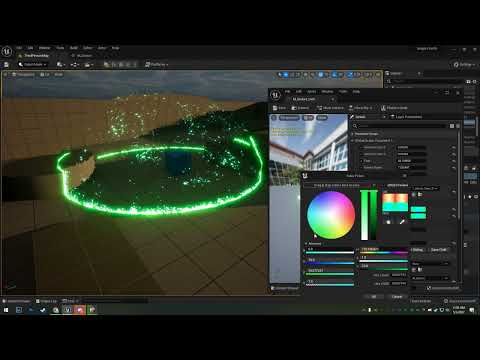
Task: Click the details grid view icon
Action: pyautogui.click(x=452, y=126)
